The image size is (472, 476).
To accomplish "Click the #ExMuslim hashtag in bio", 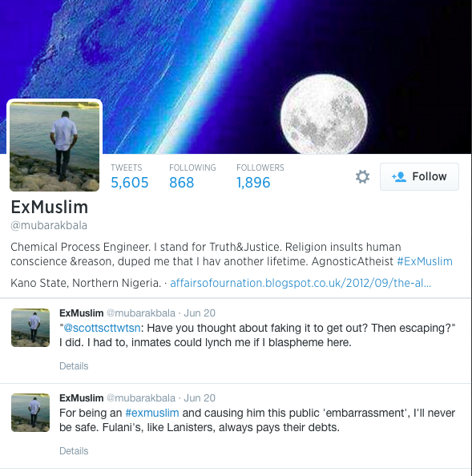I will pyautogui.click(x=425, y=261).
